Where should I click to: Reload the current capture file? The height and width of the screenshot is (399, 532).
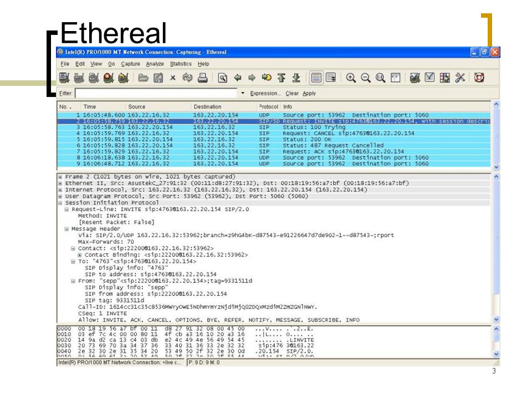(187, 78)
